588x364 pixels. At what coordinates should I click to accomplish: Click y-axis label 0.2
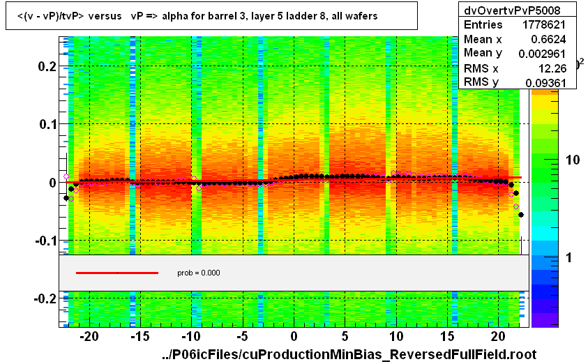(x=47, y=66)
